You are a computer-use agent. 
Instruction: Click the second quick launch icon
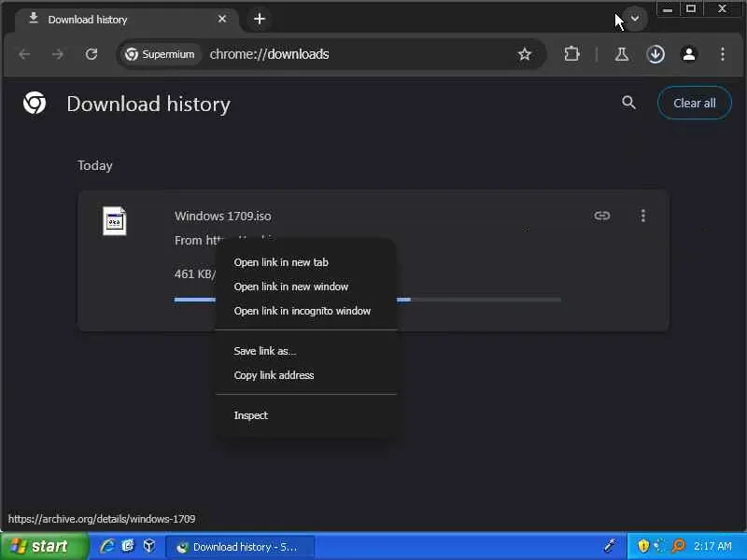[128, 546]
